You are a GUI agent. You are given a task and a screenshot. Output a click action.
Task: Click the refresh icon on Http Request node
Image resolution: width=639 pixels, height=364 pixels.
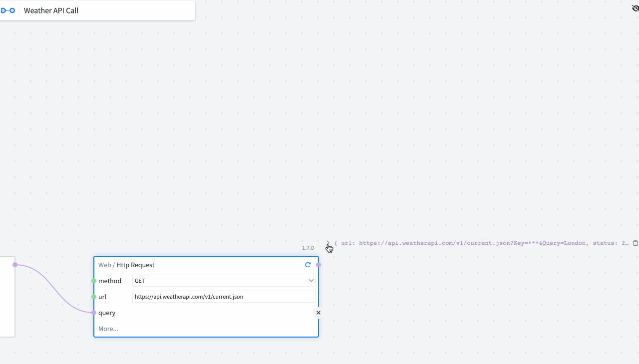point(308,265)
